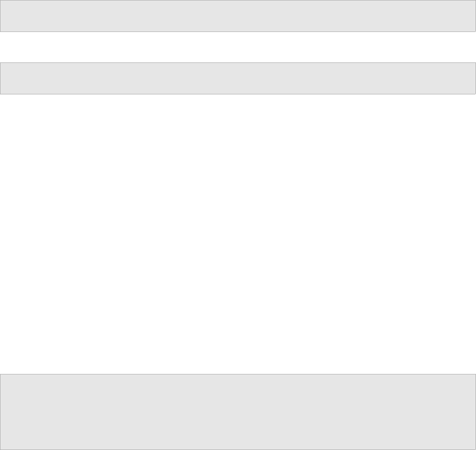Click the topmost empty gray bar
Image resolution: width=476 pixels, height=450 pixels.
coord(238,16)
